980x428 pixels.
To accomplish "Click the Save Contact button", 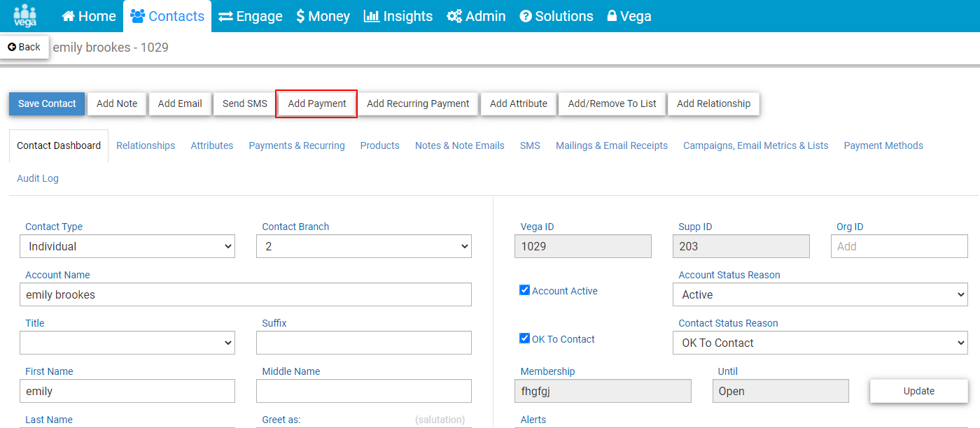I will [47, 104].
